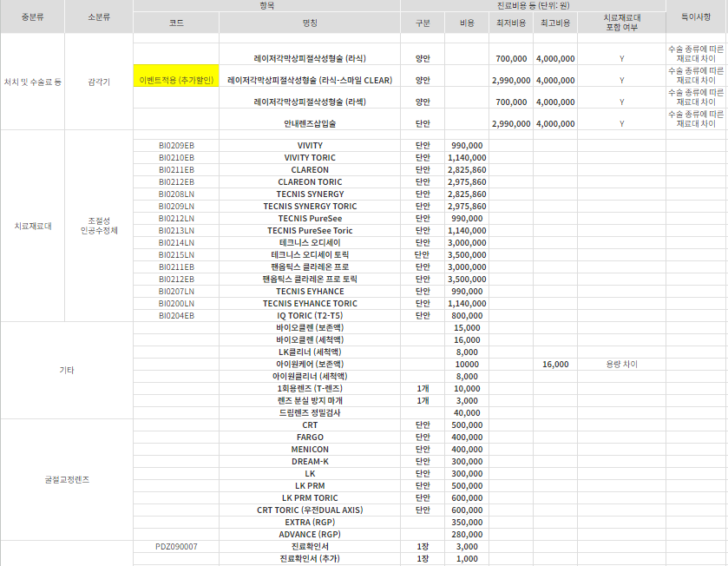Click the ADVANCE (RGP) name cell
Screen dimensions: 728x566
click(x=310, y=535)
